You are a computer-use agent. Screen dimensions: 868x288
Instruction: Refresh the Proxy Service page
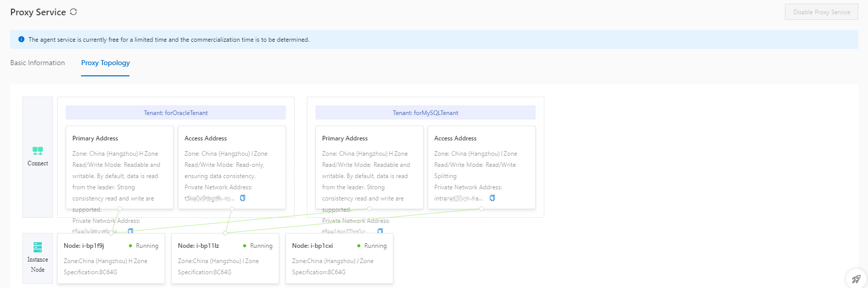73,12
